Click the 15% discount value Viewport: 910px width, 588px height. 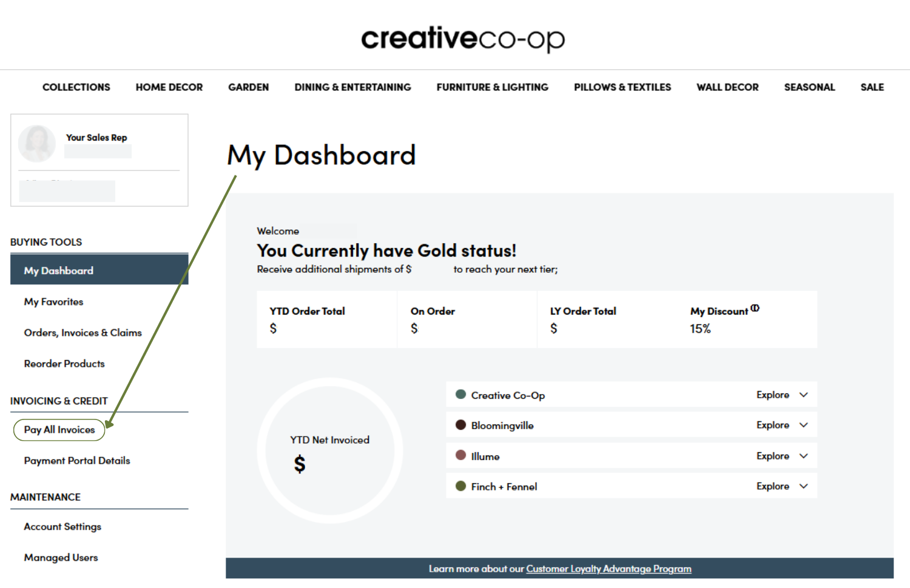[700, 329]
